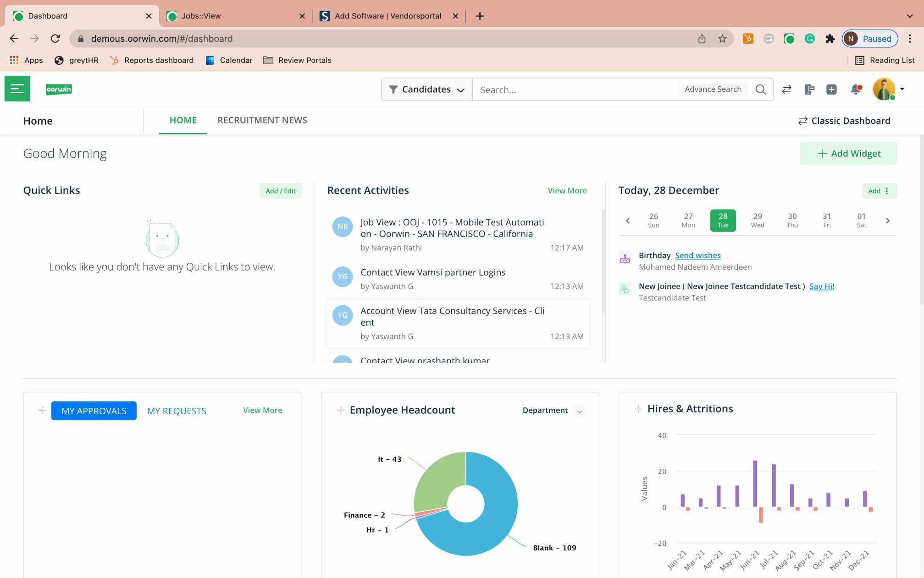
Task: Open the three-dot menu beside Add
Action: coord(887,191)
